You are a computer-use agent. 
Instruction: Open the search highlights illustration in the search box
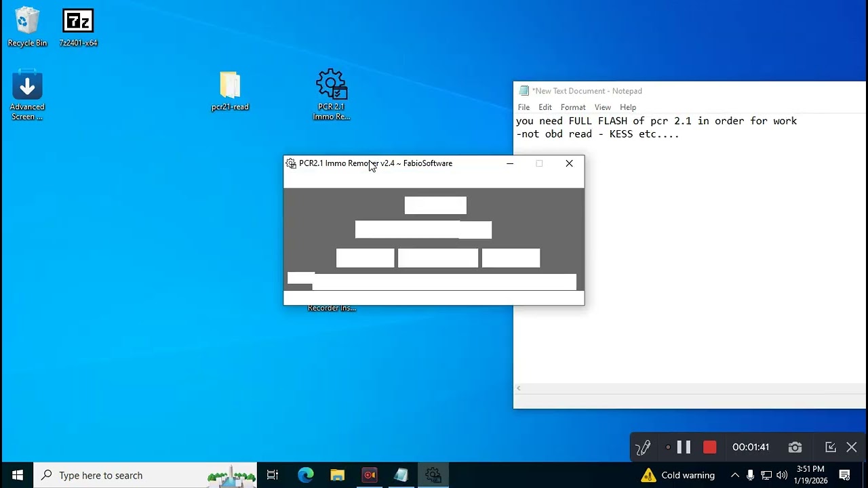pyautogui.click(x=231, y=475)
